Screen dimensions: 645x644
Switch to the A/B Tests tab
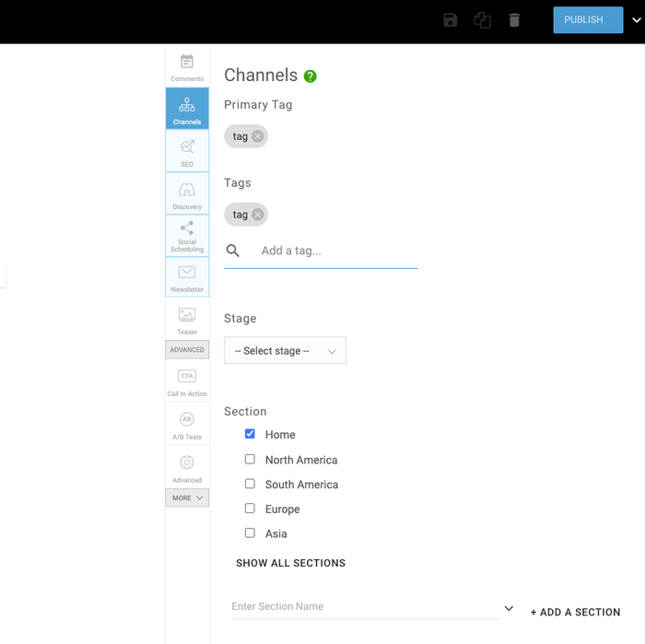[187, 425]
